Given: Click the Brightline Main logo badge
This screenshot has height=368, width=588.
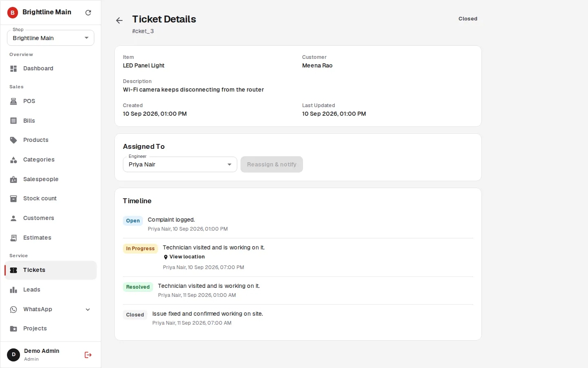Looking at the screenshot, I should [13, 13].
